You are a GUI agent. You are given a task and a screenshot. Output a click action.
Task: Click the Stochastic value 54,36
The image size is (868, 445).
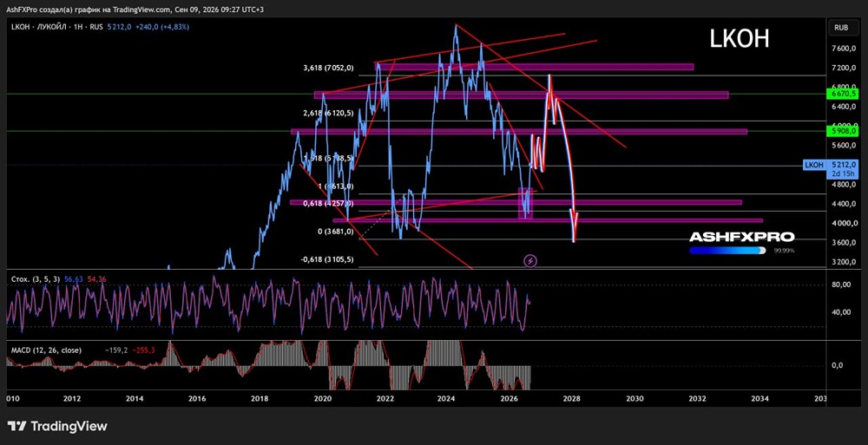click(x=96, y=279)
